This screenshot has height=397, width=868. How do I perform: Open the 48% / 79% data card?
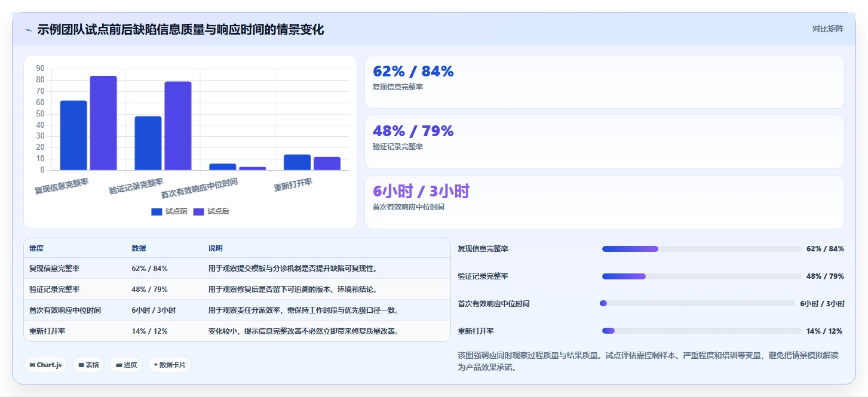(x=604, y=141)
